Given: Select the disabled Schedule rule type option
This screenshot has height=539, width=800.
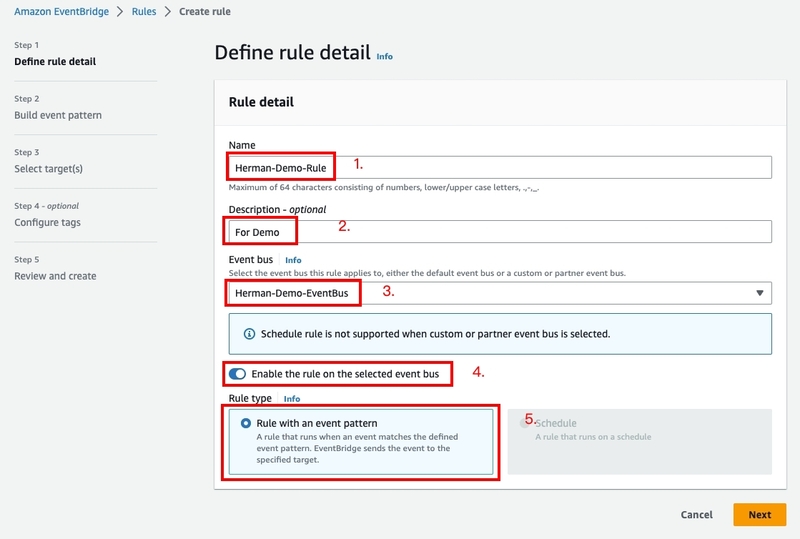Looking at the screenshot, I should coord(639,442).
